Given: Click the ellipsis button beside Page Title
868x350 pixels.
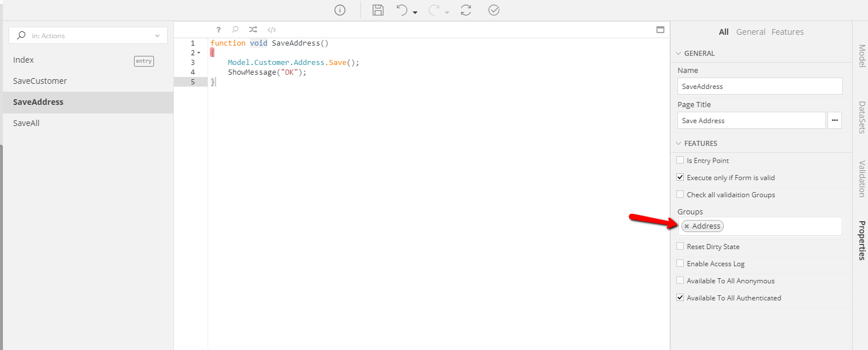Looking at the screenshot, I should click(834, 120).
